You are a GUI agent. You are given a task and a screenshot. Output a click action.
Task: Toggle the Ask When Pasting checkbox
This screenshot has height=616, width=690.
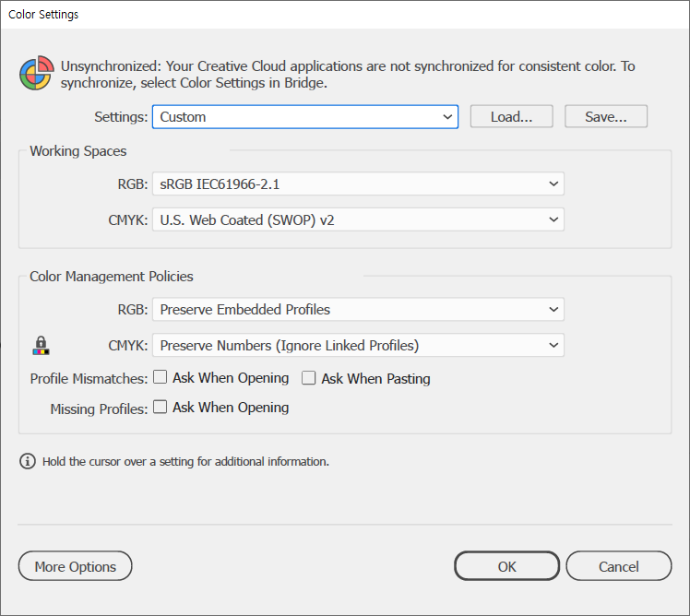309,378
